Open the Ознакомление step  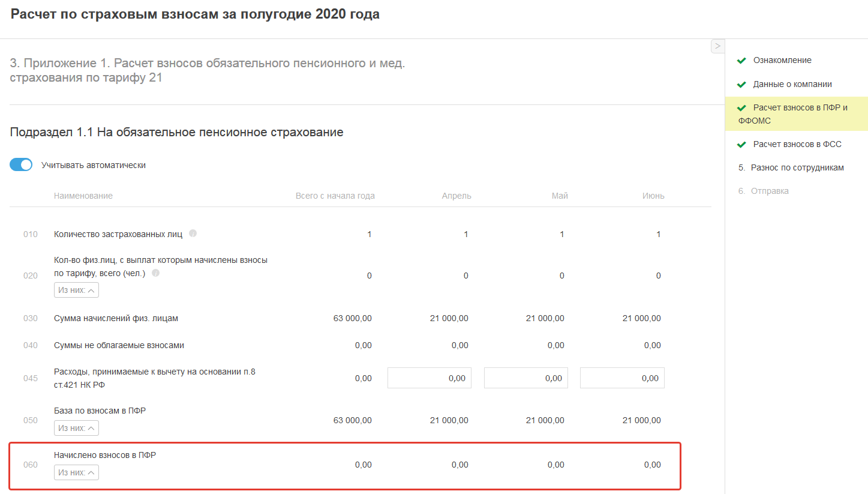782,61
